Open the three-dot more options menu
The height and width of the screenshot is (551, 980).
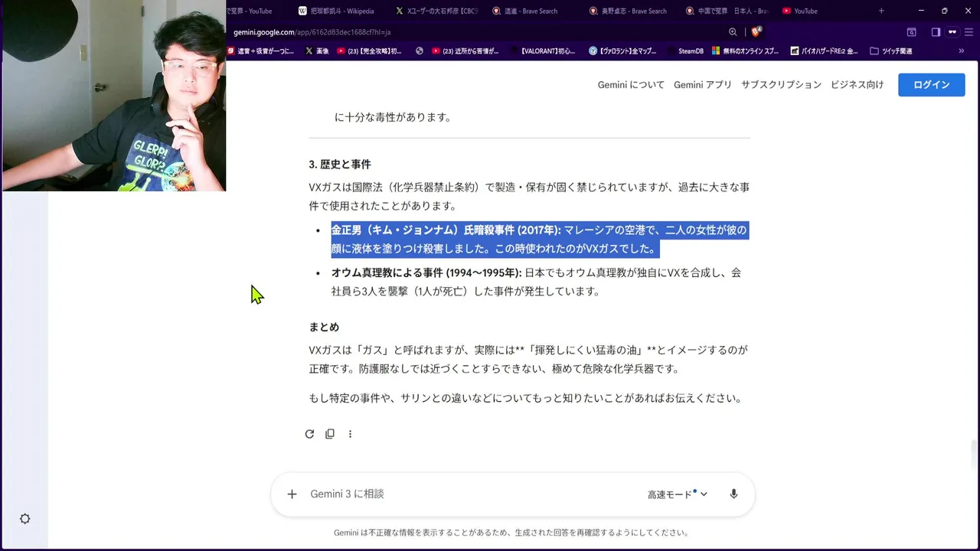point(350,434)
